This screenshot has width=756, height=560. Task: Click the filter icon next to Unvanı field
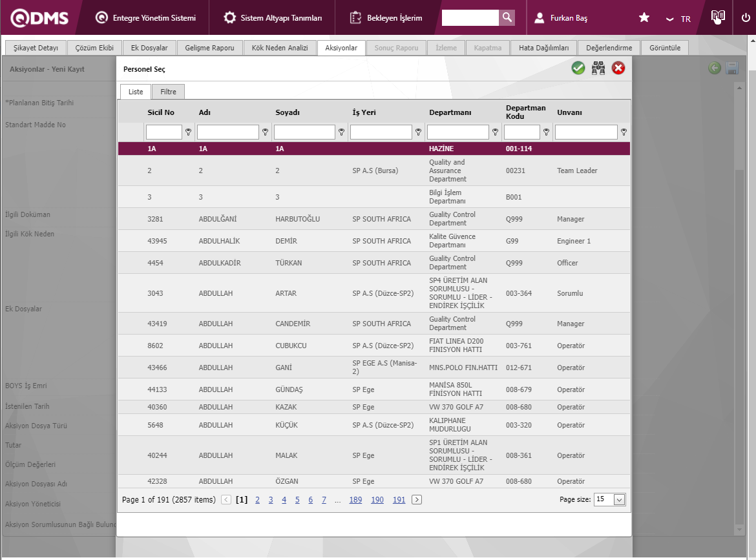tap(624, 132)
